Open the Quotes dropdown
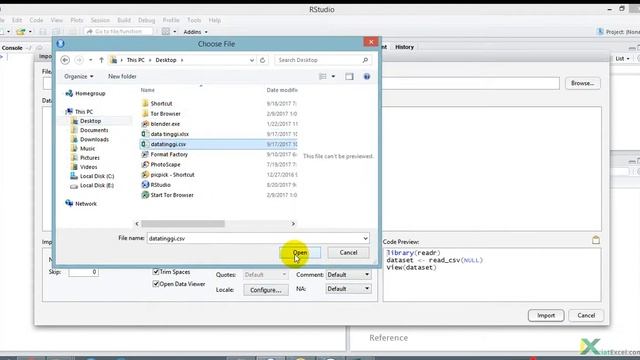The height and width of the screenshot is (360, 640). tap(265, 275)
